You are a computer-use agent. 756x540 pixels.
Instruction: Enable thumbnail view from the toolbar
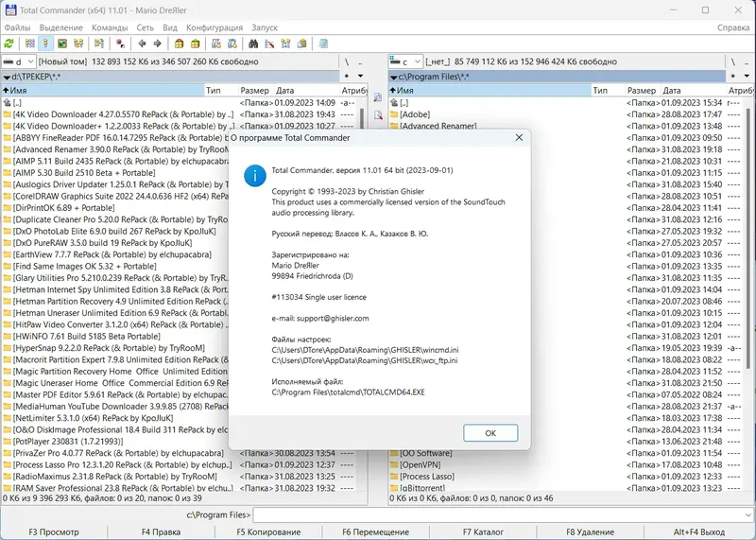[x=62, y=44]
